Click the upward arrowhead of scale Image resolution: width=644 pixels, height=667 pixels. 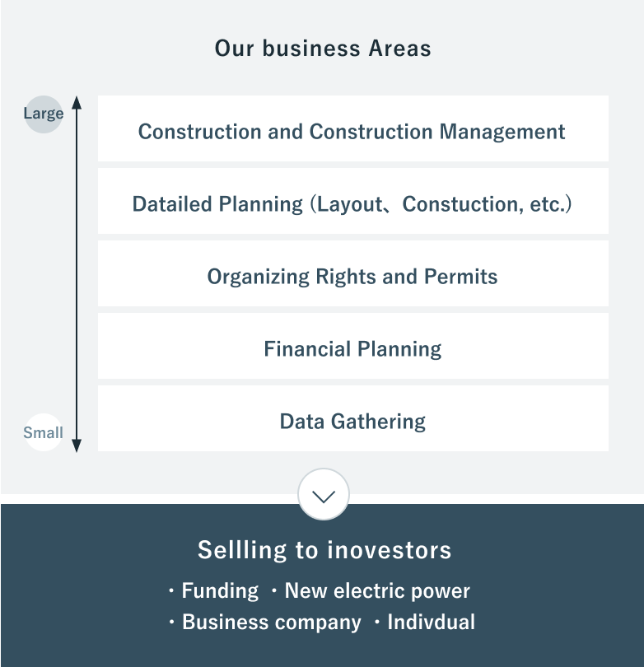(x=77, y=103)
